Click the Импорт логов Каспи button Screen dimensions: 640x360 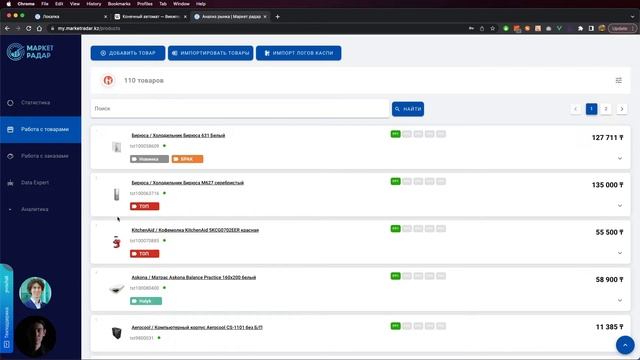[298, 53]
